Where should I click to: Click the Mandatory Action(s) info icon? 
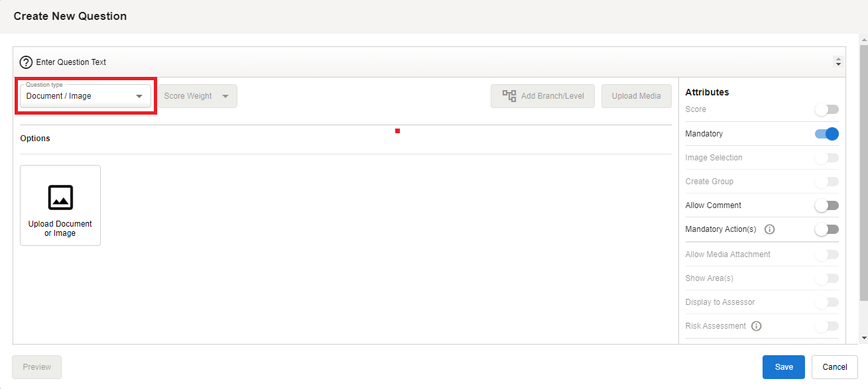point(769,229)
